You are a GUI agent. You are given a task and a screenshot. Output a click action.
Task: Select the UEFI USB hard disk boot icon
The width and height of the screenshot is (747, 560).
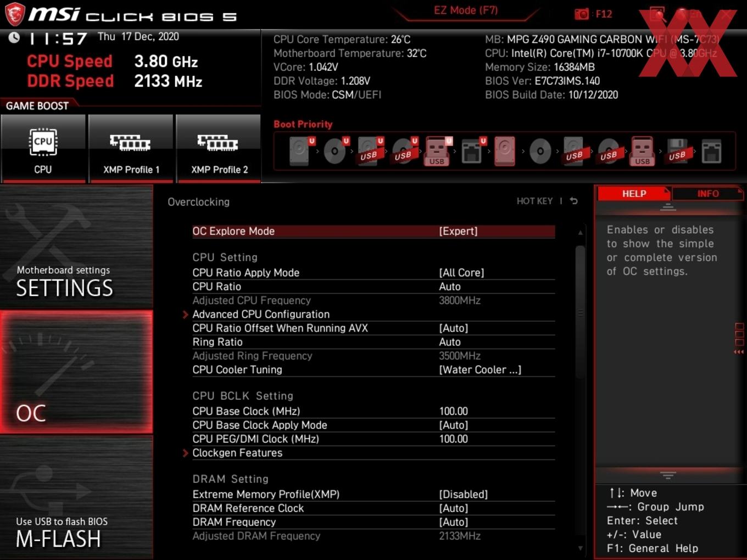pos(370,151)
